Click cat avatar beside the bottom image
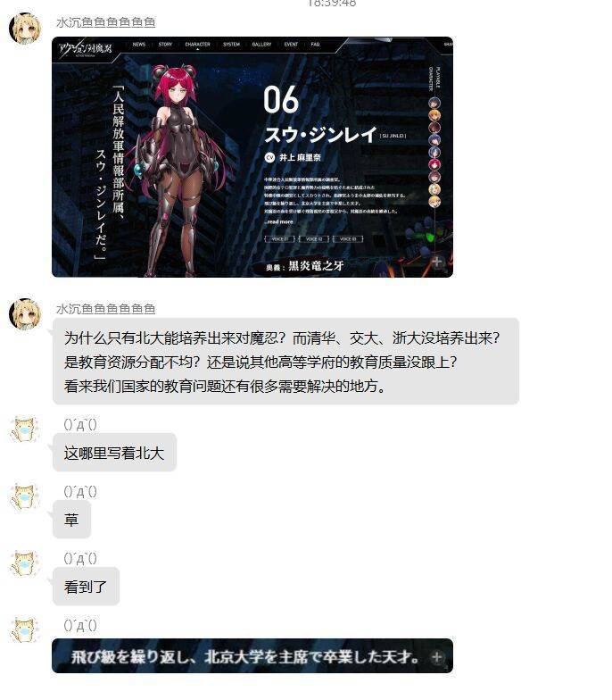612x700 pixels. pos(25,630)
